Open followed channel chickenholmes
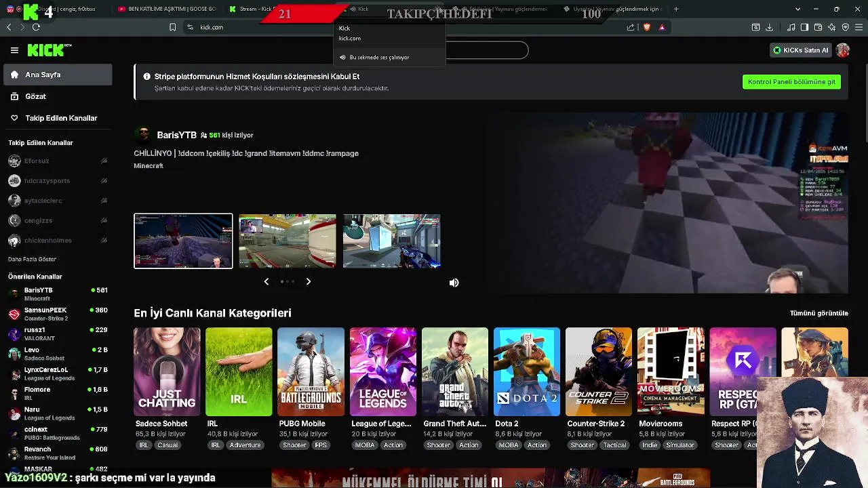This screenshot has width=868, height=488. 58,241
